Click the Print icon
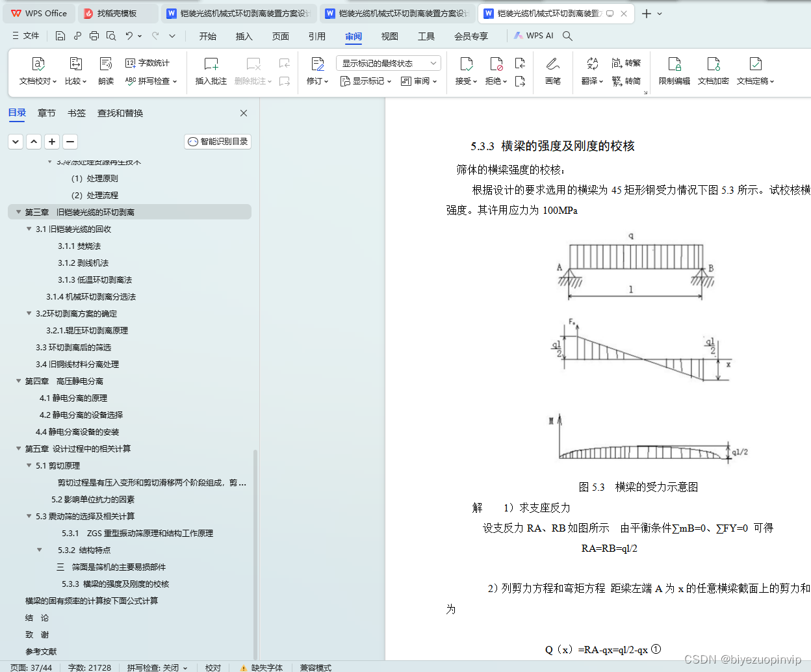Viewport: 811px width, 672px height. coord(94,36)
